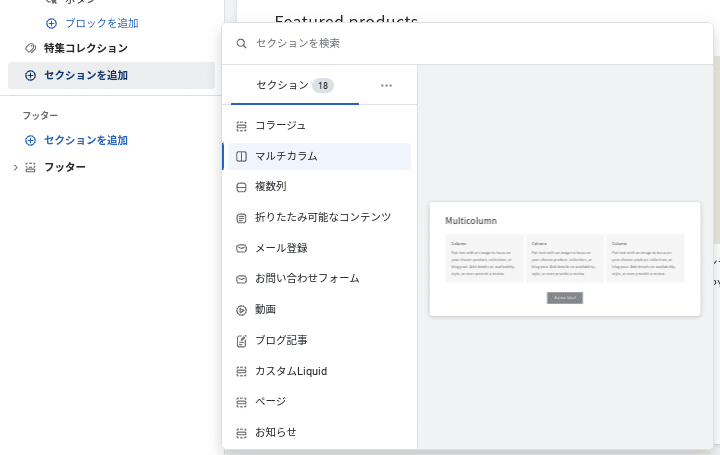Viewport: 720px width, 455px height.
Task: Click the ページ section icon
Action: [241, 402]
